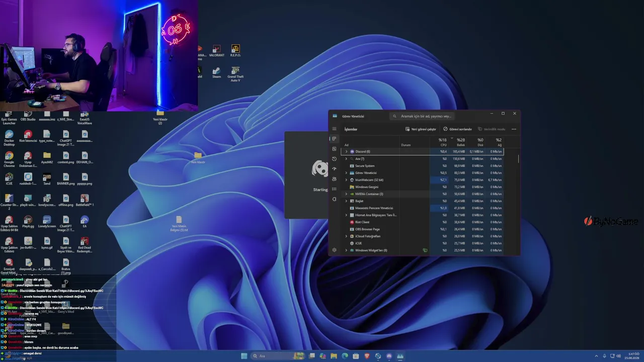Expand the Discord (6) process group
The width and height of the screenshot is (644, 362).
(346, 151)
